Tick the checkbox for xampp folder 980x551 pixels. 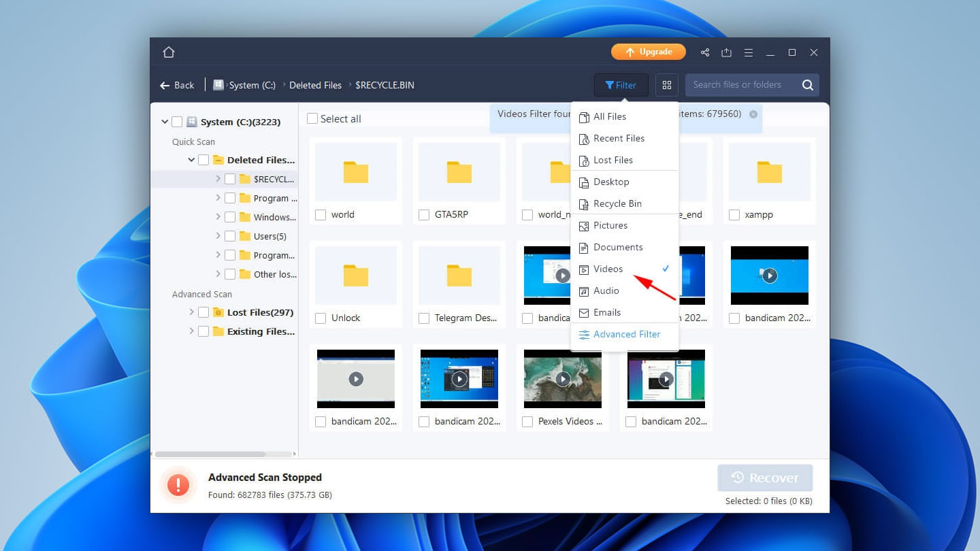pyautogui.click(x=734, y=215)
